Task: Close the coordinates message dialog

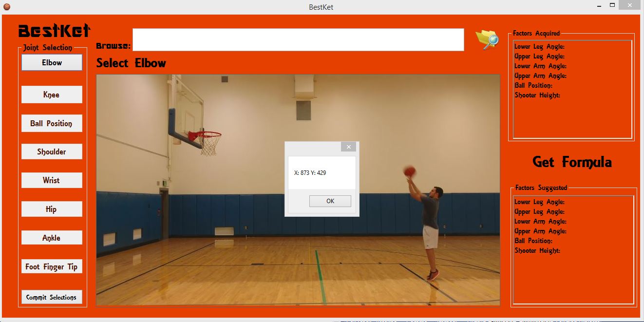Action: [x=348, y=147]
